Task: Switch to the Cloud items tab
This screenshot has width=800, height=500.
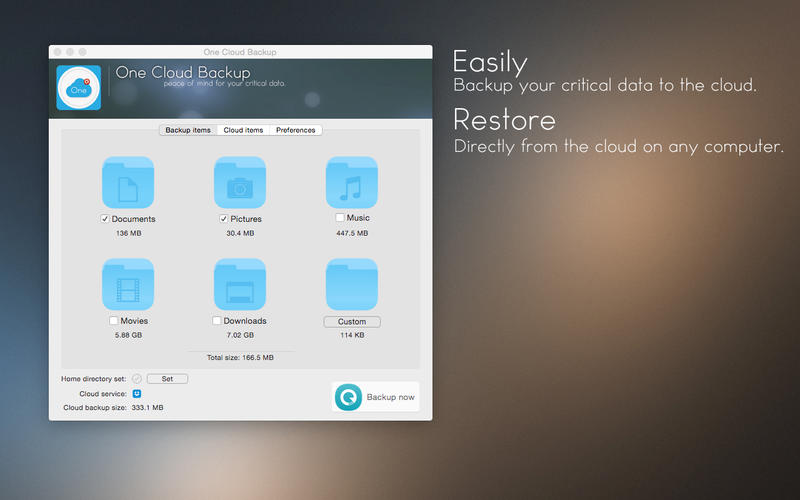Action: pyautogui.click(x=243, y=130)
